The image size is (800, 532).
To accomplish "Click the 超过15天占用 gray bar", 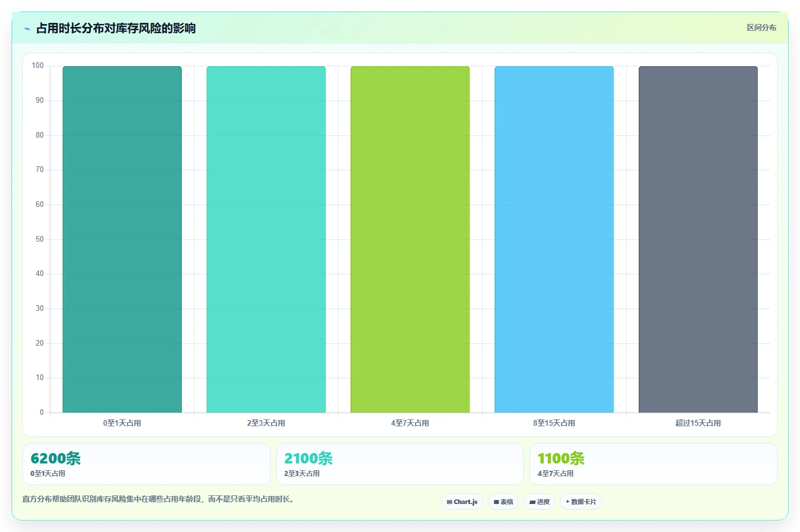I will point(698,239).
